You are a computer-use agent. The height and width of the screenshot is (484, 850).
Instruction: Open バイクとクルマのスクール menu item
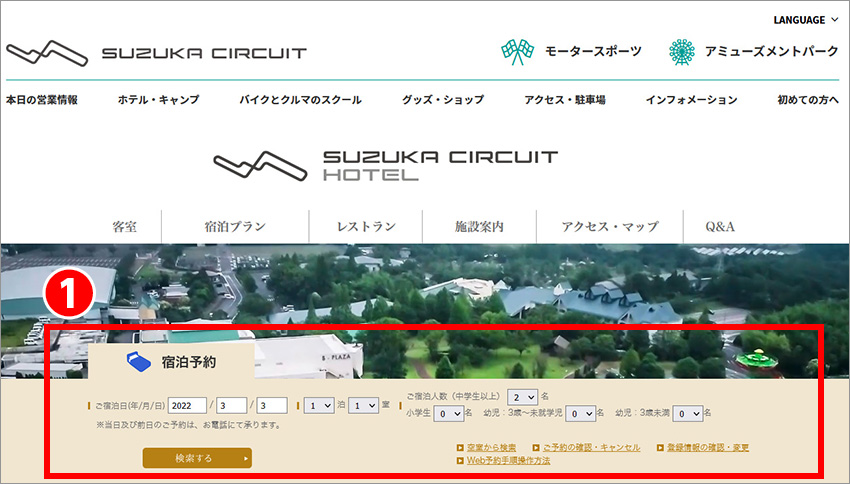point(300,100)
